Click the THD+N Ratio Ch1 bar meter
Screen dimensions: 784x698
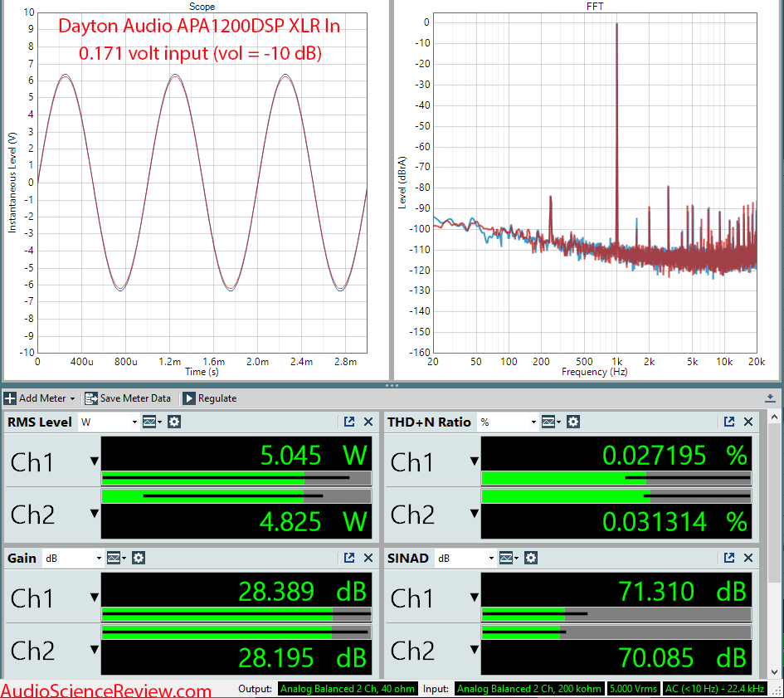tap(616, 478)
